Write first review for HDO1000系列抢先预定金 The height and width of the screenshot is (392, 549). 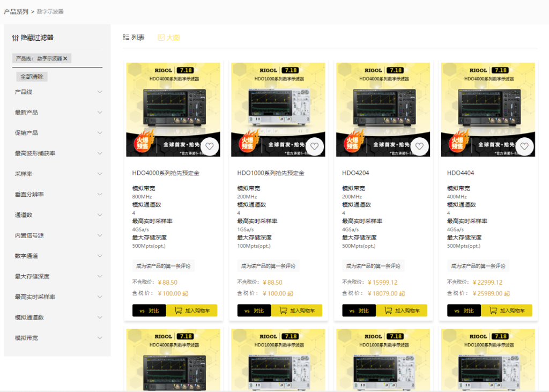[268, 266]
